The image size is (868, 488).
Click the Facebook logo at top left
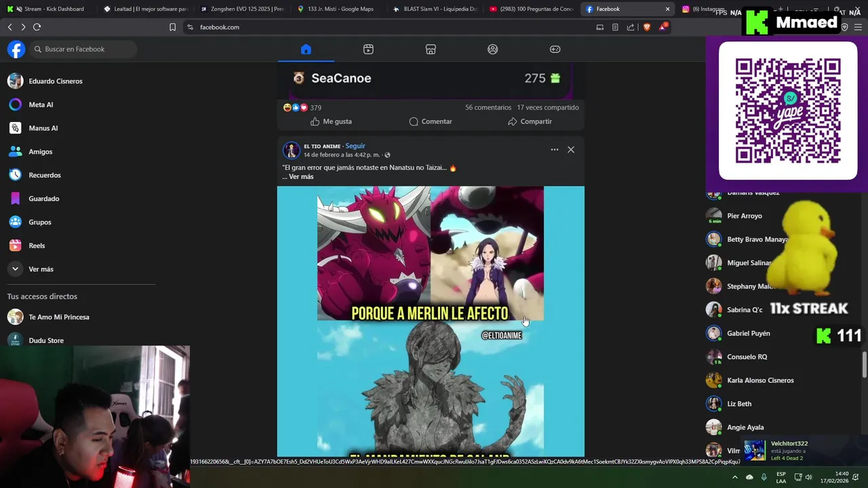click(16, 49)
